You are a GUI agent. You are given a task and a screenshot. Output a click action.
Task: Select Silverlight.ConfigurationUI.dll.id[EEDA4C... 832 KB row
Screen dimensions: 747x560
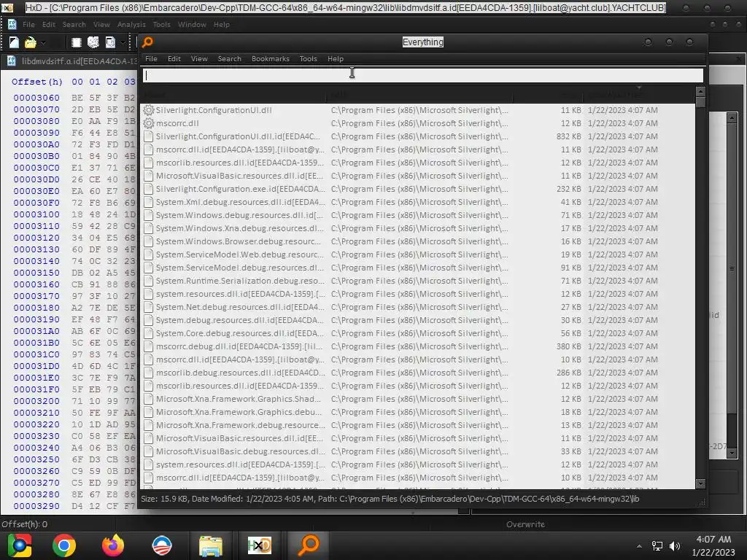[418, 136]
